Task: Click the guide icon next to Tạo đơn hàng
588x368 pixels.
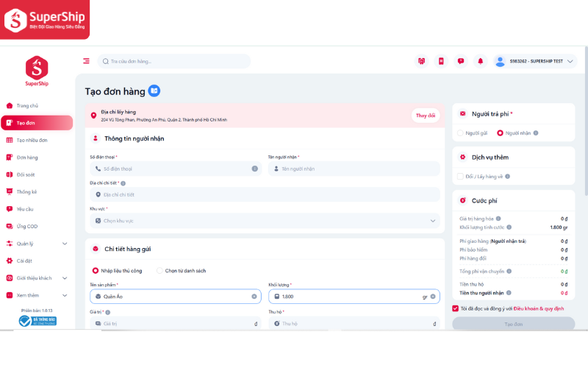Action: (x=154, y=91)
